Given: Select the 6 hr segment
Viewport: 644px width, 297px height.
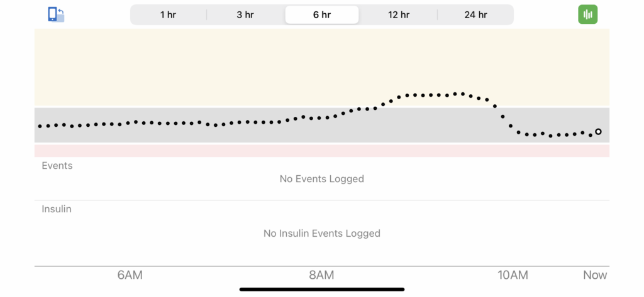Looking at the screenshot, I should pos(322,15).
